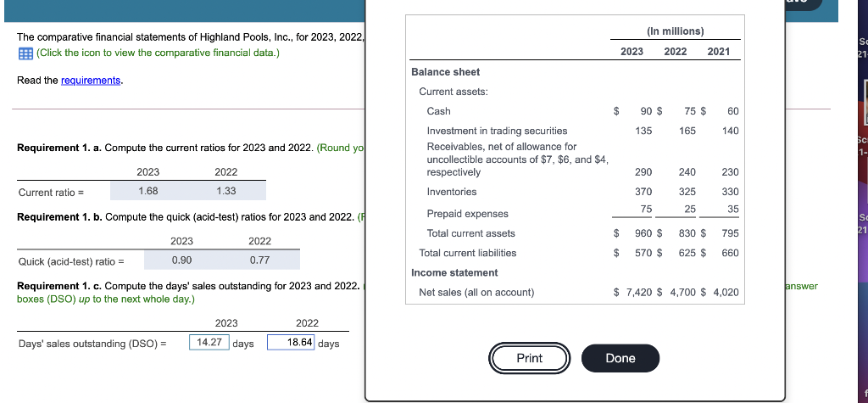Screen dimensions: 868x403
Task: Click the 'Total current liabilities' row label
Action: coord(468,253)
